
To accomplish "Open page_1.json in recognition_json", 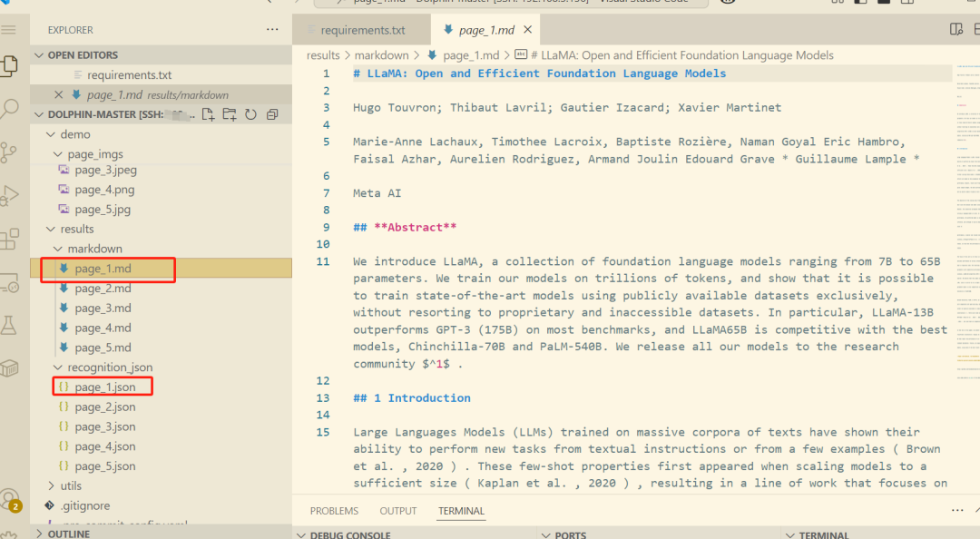I will [x=105, y=387].
